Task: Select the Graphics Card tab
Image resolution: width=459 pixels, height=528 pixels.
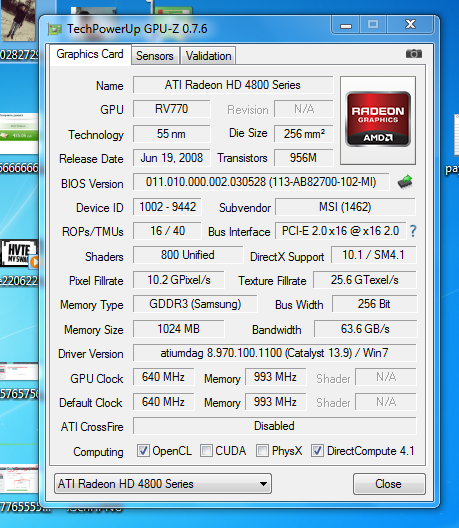Action: (90, 54)
